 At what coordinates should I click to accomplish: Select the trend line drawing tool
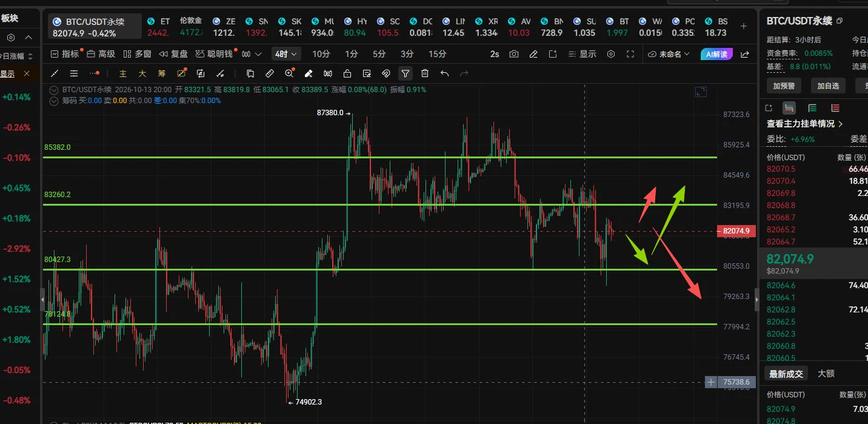coord(55,73)
